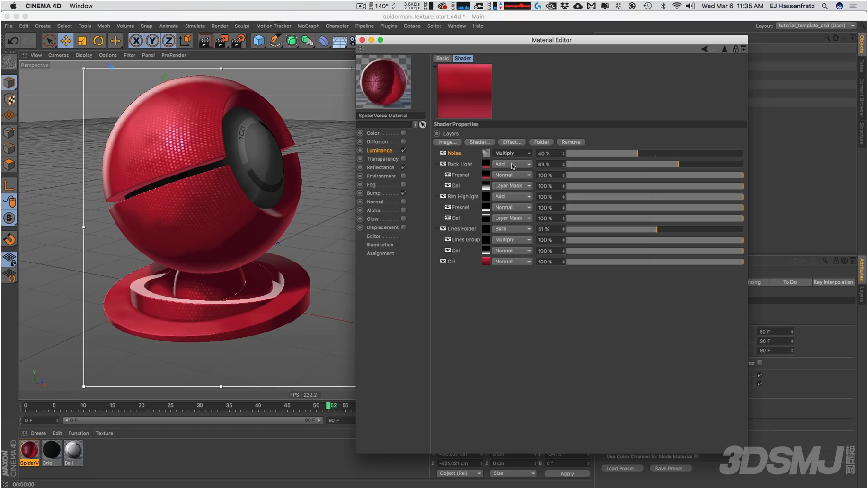Click the Noise layer 40 % field
This screenshot has width=868, height=489.
pos(550,153)
